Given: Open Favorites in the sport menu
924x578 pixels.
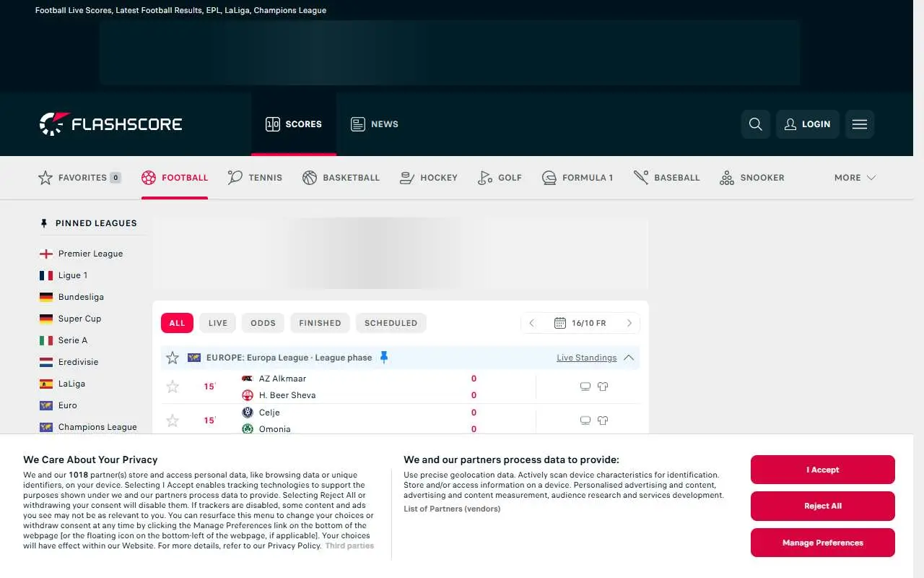Looking at the screenshot, I should (79, 178).
